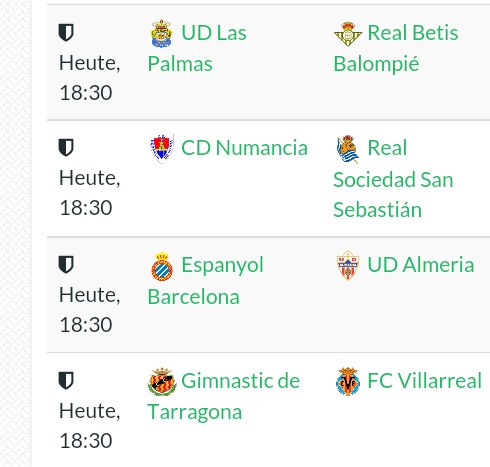The width and height of the screenshot is (490, 467).
Task: Open the UD Las Palmas team link
Action: tap(197, 48)
